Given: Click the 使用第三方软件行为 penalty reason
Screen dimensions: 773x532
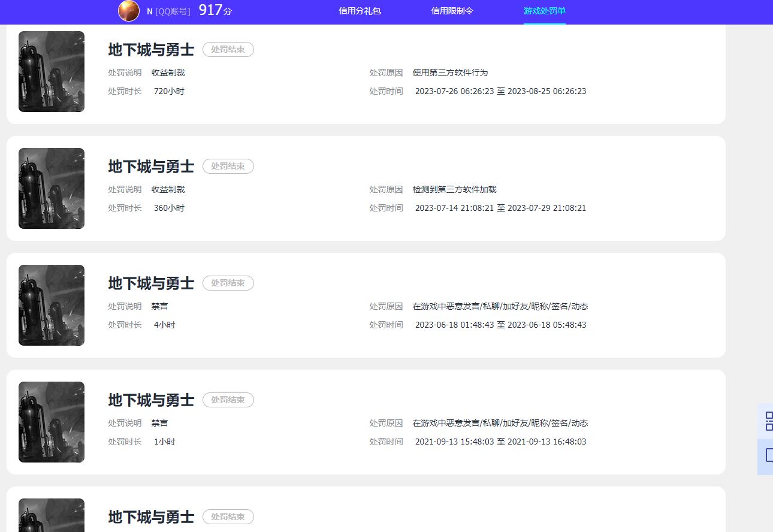Looking at the screenshot, I should click(x=450, y=72).
